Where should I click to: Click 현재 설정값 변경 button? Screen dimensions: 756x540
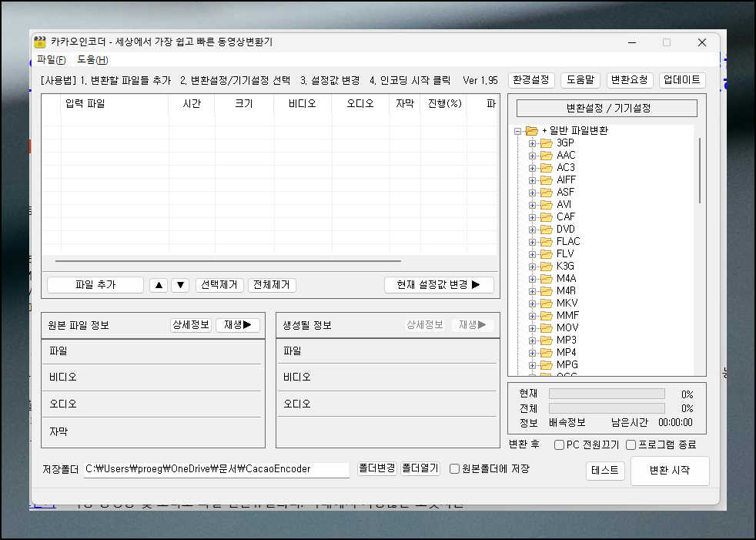[439, 285]
